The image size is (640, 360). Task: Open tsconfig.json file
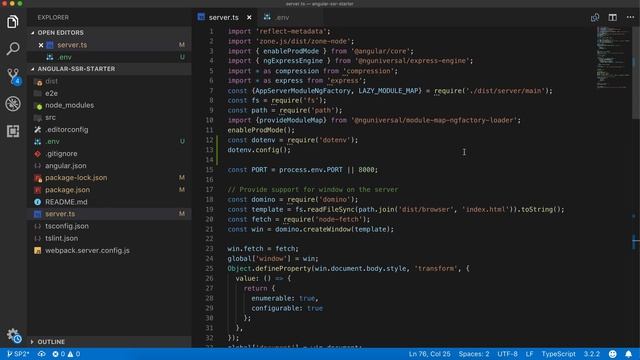(x=110, y=226)
